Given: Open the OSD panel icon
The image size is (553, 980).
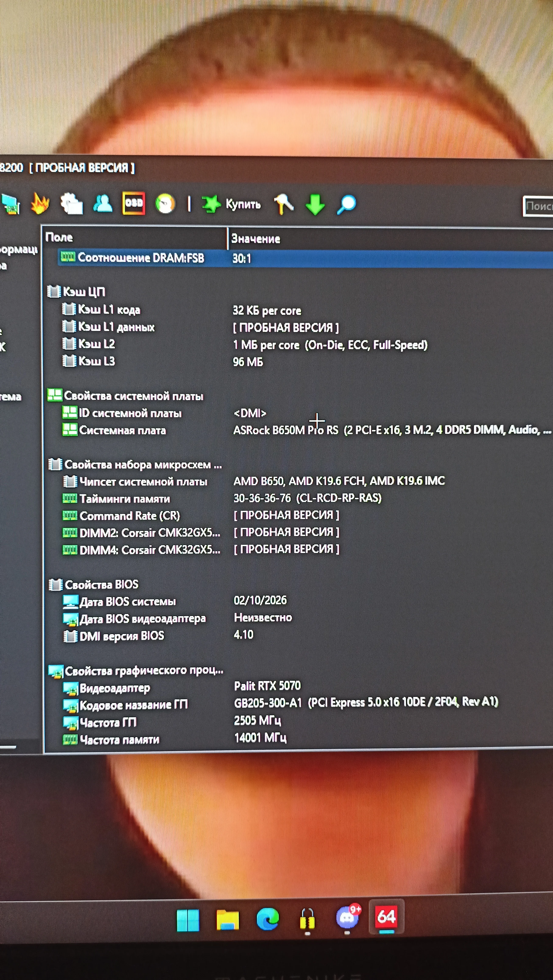Looking at the screenshot, I should [134, 203].
